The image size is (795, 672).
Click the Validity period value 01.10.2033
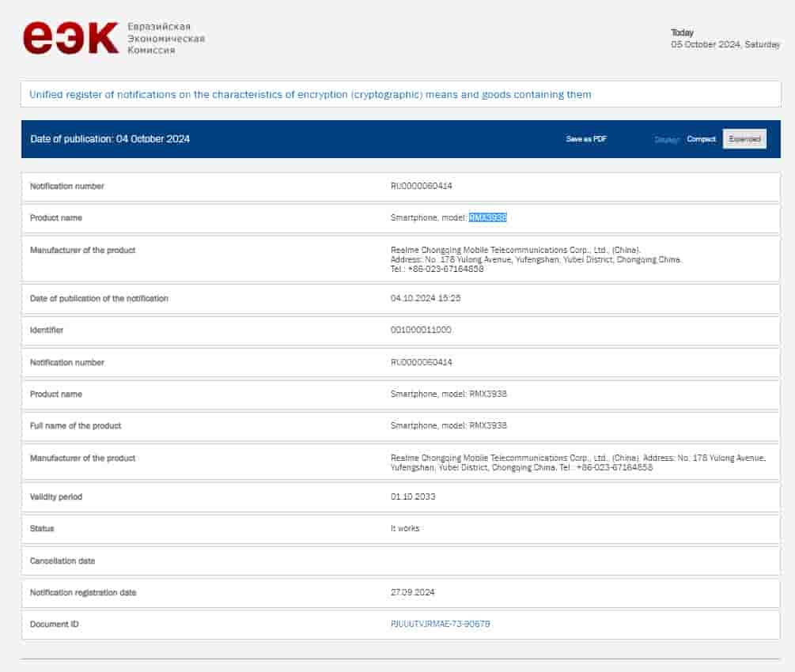(413, 497)
